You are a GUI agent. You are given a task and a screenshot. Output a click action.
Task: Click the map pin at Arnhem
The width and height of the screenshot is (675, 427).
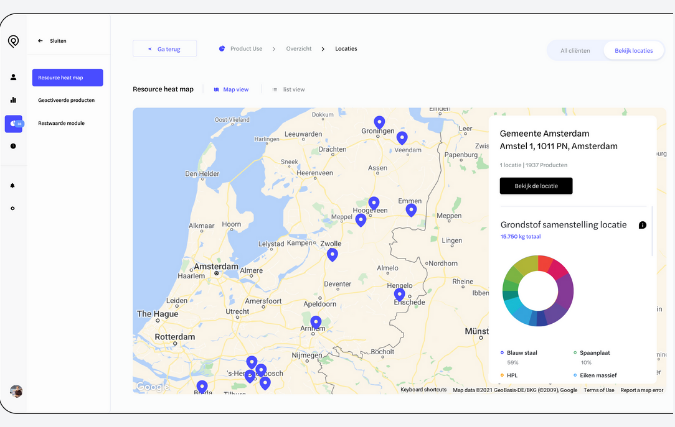316,323
